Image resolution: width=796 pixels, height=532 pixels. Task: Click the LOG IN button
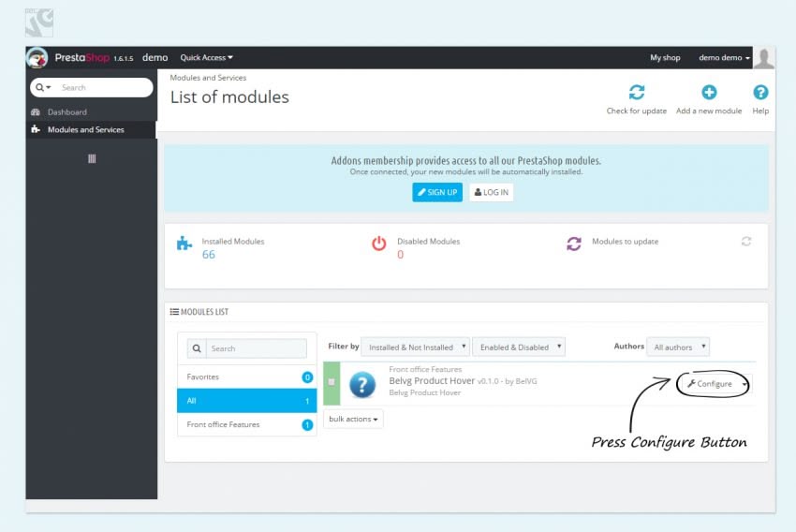tap(492, 192)
